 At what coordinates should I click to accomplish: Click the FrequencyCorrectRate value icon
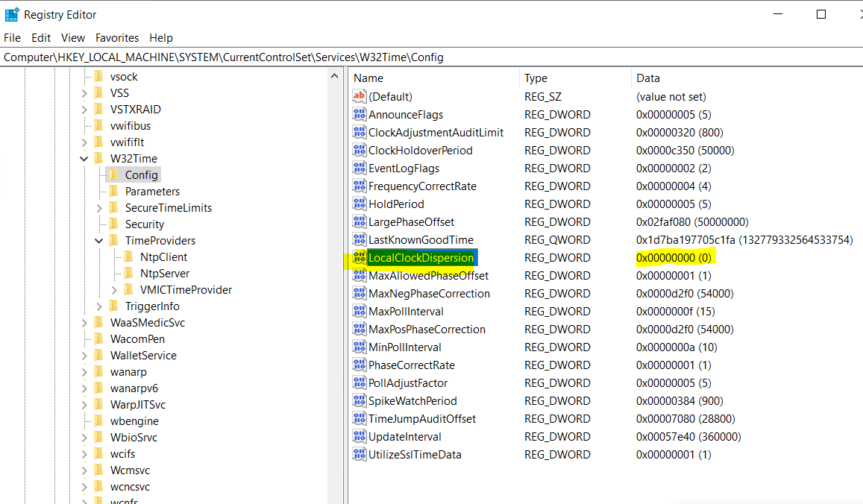360,186
